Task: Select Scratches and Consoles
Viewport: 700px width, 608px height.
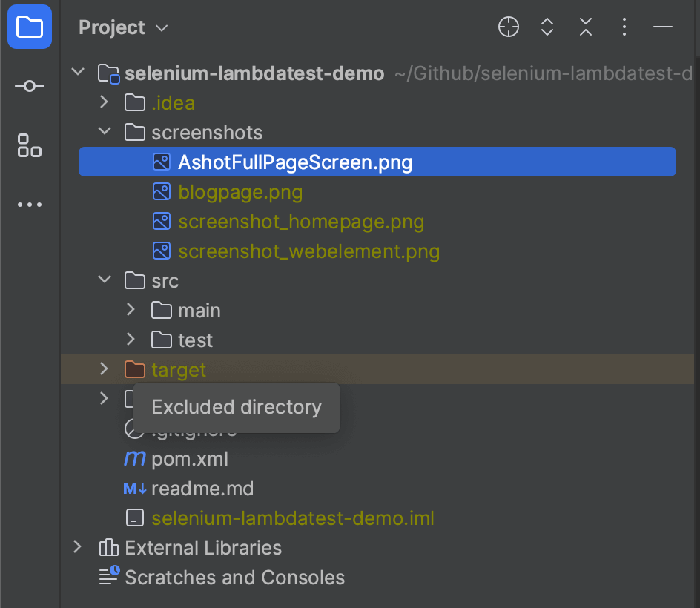Action: (x=234, y=578)
